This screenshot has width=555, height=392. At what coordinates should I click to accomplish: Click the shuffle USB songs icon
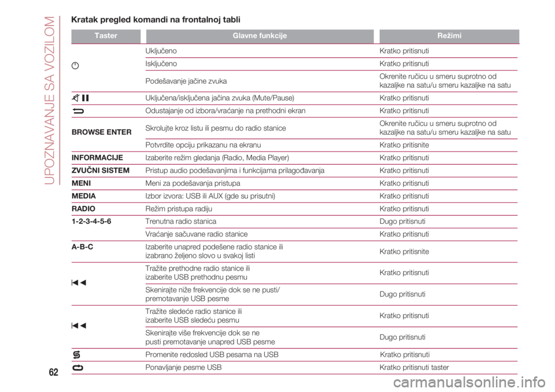76,354
